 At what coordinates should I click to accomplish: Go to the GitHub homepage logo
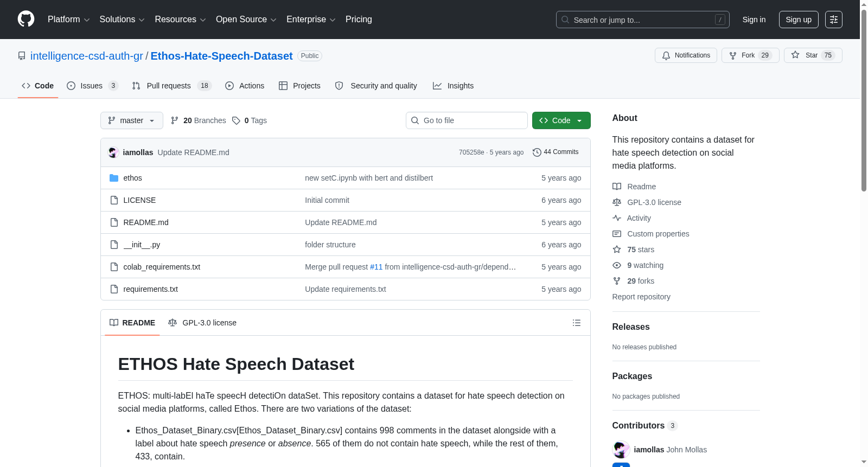(x=26, y=20)
